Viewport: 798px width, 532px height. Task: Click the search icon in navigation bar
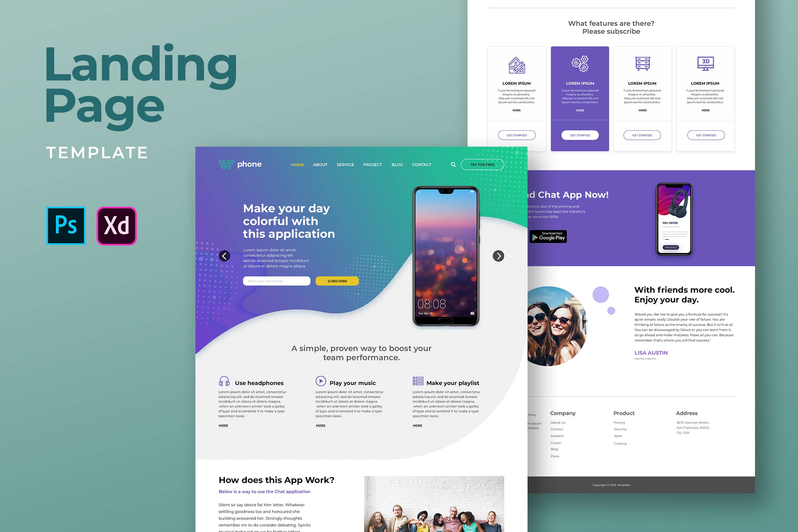coord(453,164)
